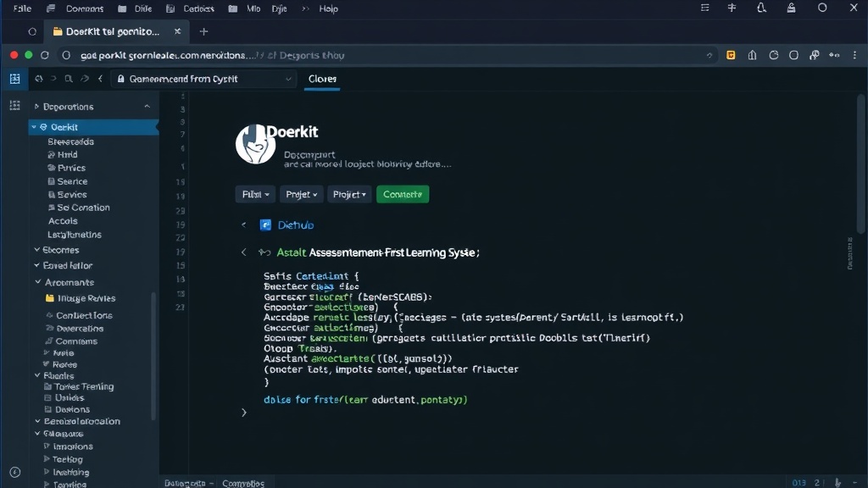Open the Prqjet dropdown button
Viewport: 868px width, 488px height.
pyautogui.click(x=301, y=194)
